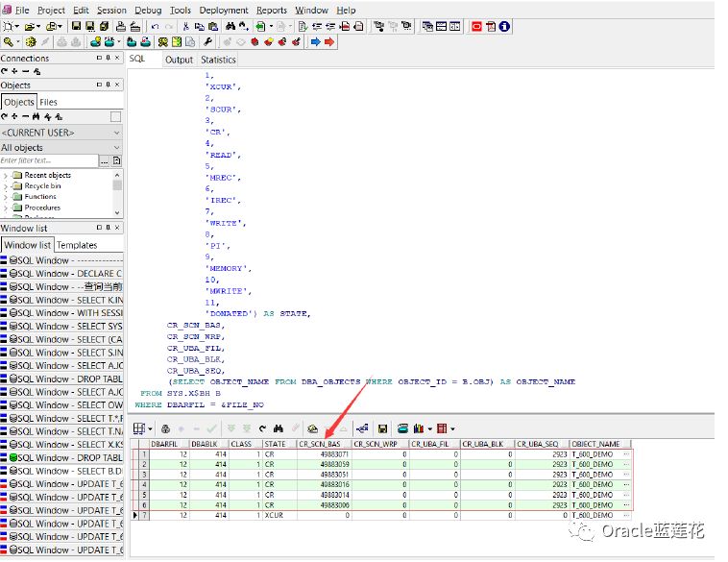Click the save disk icon in grid toolbar
Screen dimensions: 728x562
pyautogui.click(x=382, y=428)
